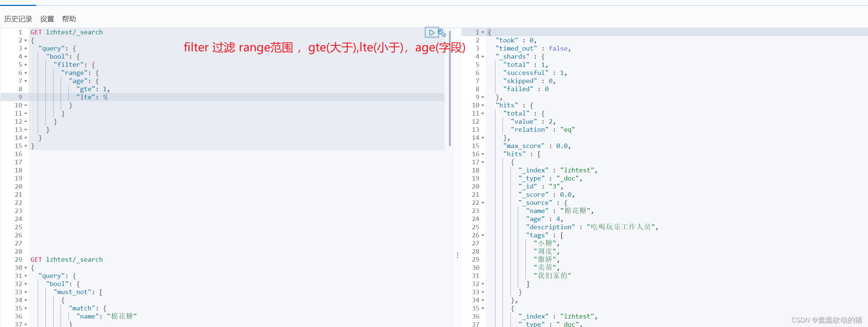868x327 pixels.
Task: Click the "我们家的" tag value
Action: [552, 276]
